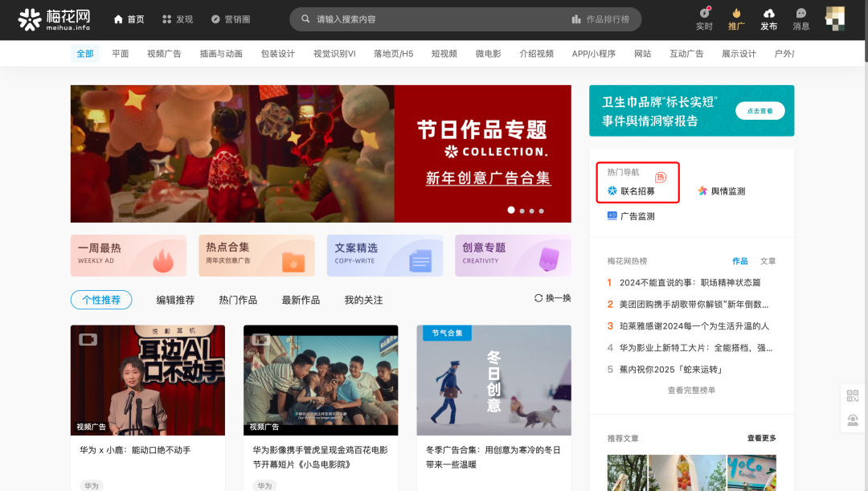The width and height of the screenshot is (868, 491).
Task: Open the 推广 flame icon
Action: pos(736,14)
